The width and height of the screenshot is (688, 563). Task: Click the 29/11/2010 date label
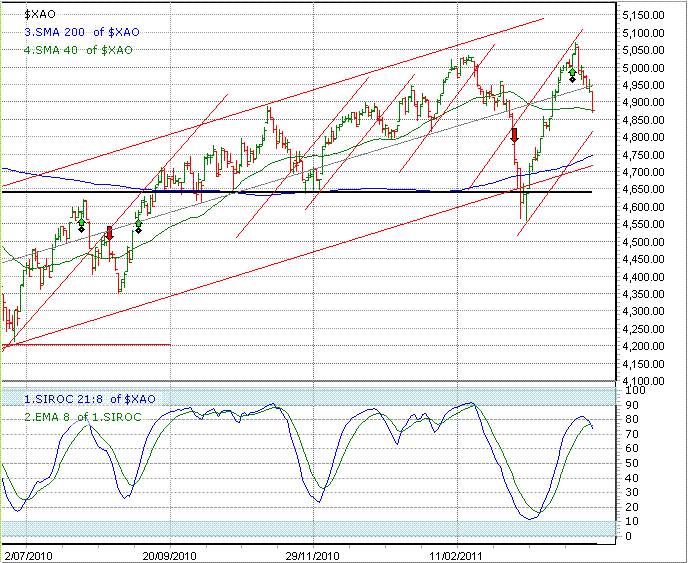coord(312,556)
